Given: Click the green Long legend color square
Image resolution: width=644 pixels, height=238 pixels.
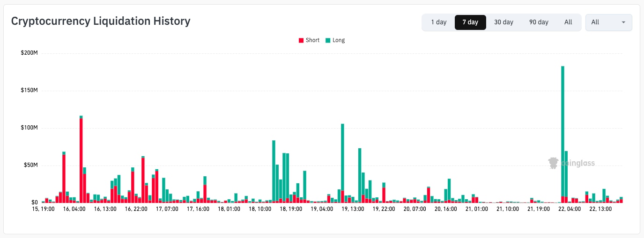Looking at the screenshot, I should tap(328, 40).
